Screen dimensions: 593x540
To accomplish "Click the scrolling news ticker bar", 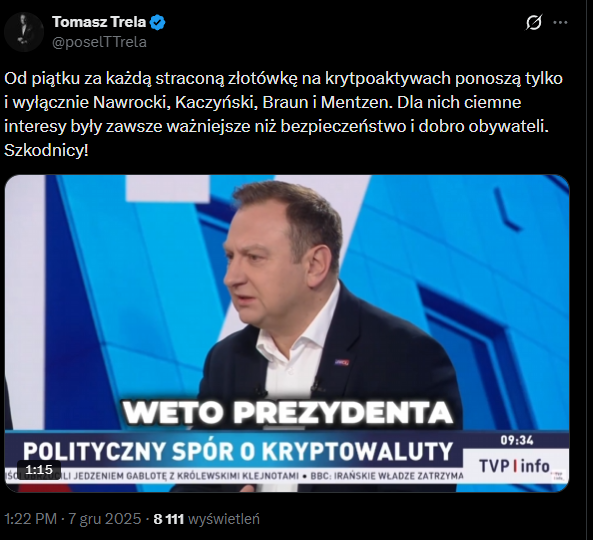I will click(234, 476).
